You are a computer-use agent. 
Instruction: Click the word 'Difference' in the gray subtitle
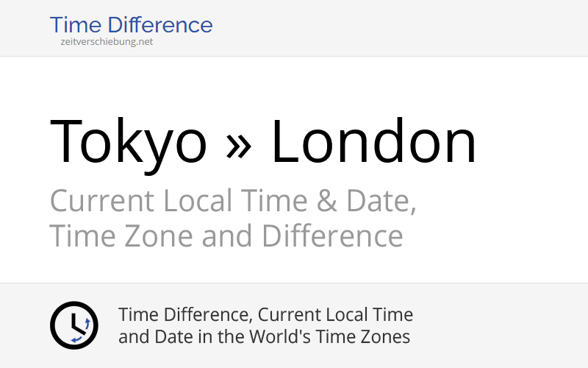pos(331,236)
